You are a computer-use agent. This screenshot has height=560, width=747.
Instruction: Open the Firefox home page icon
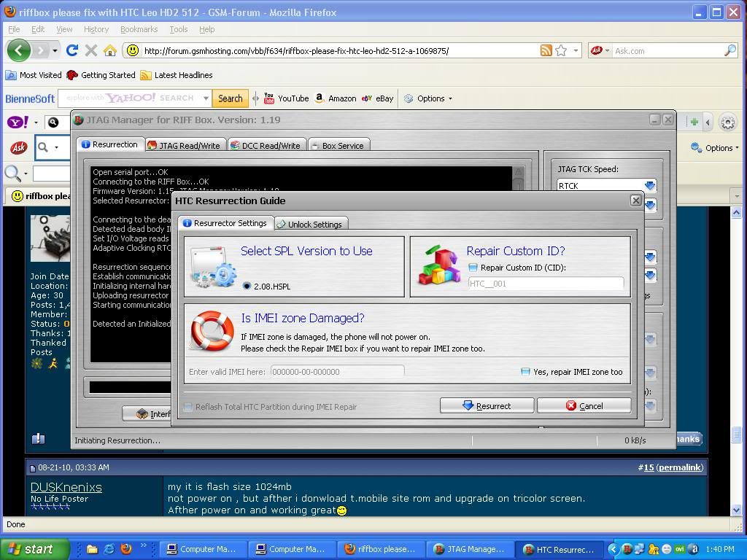click(110, 50)
